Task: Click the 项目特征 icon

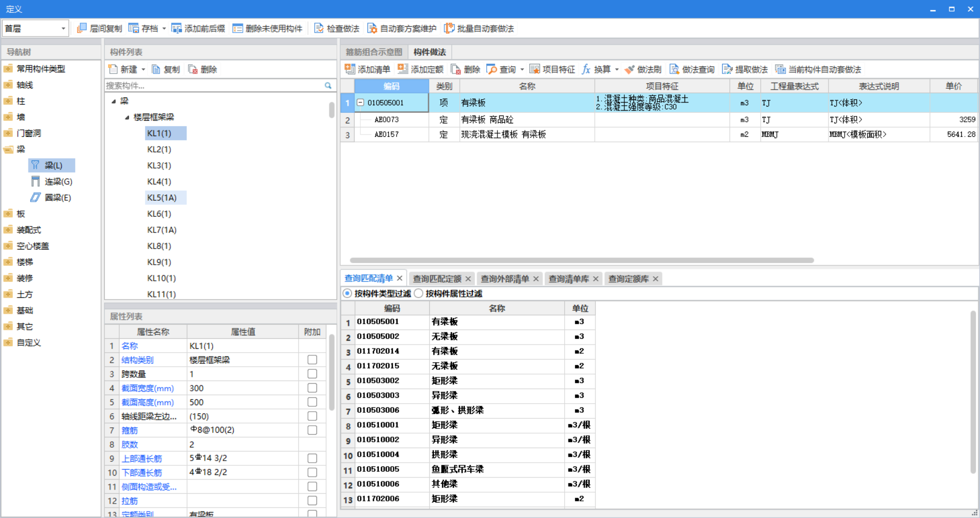Action: coord(535,69)
